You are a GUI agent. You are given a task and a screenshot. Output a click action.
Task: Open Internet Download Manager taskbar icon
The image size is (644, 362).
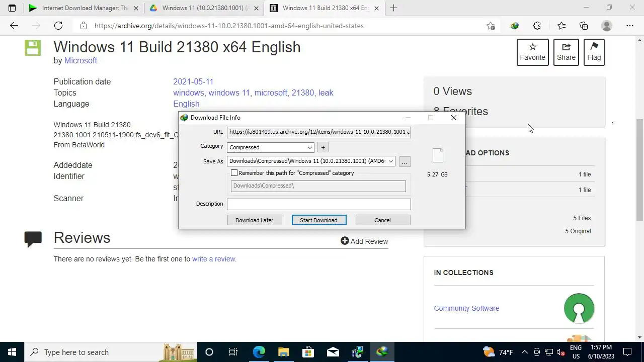[382, 352]
